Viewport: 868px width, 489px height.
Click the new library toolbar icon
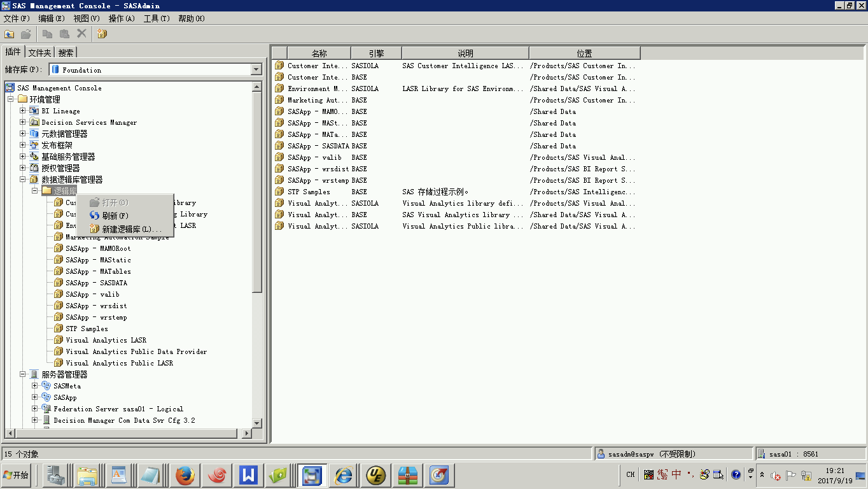(102, 34)
